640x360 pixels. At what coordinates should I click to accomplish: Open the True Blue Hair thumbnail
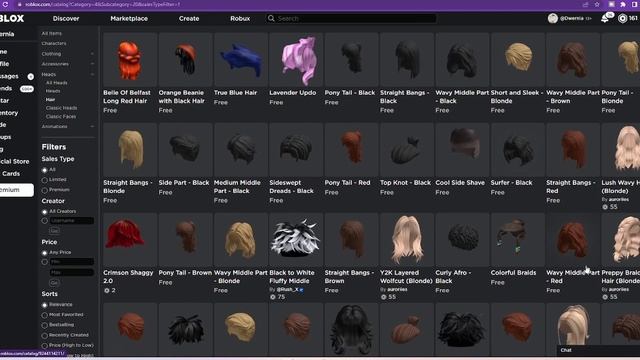pos(241,60)
